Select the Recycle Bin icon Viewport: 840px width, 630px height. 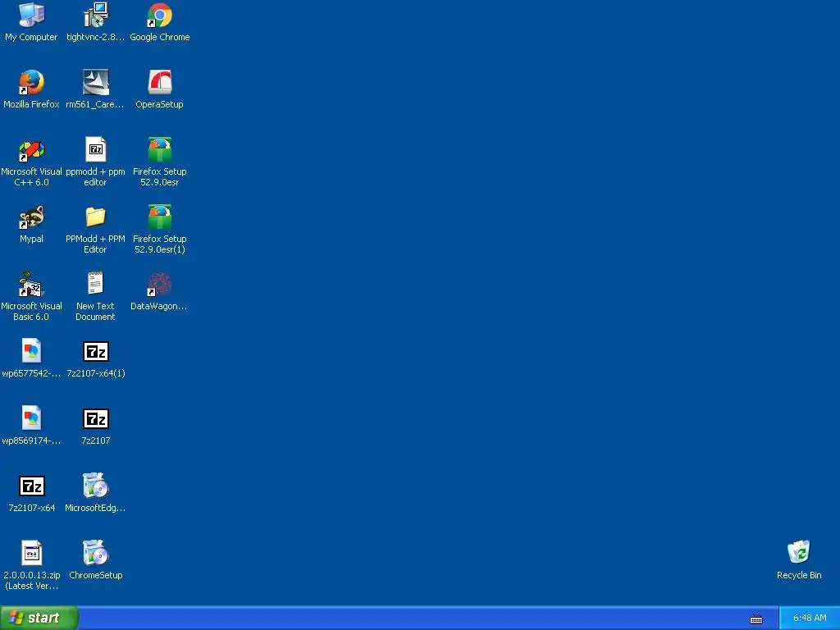[x=799, y=553]
